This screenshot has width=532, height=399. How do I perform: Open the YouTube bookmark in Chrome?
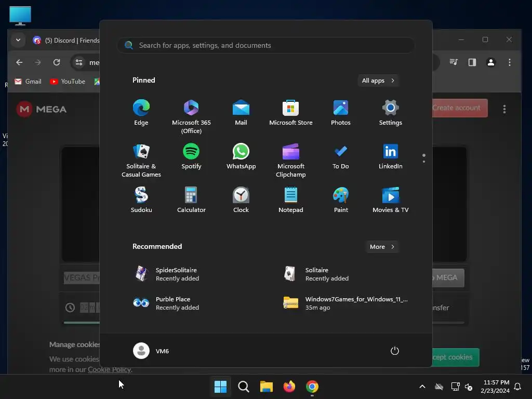[x=68, y=82]
